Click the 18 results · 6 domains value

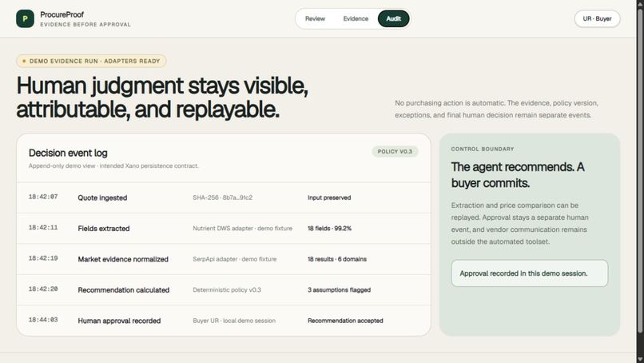point(337,259)
